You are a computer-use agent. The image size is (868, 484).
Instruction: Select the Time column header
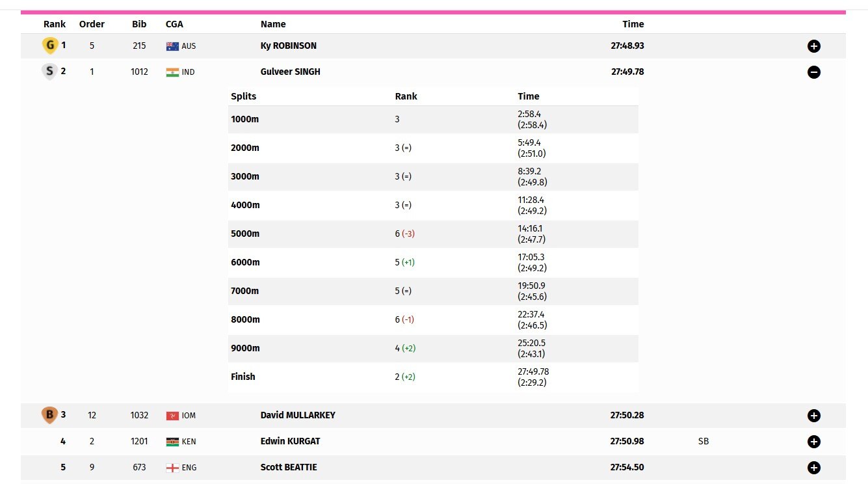point(633,24)
